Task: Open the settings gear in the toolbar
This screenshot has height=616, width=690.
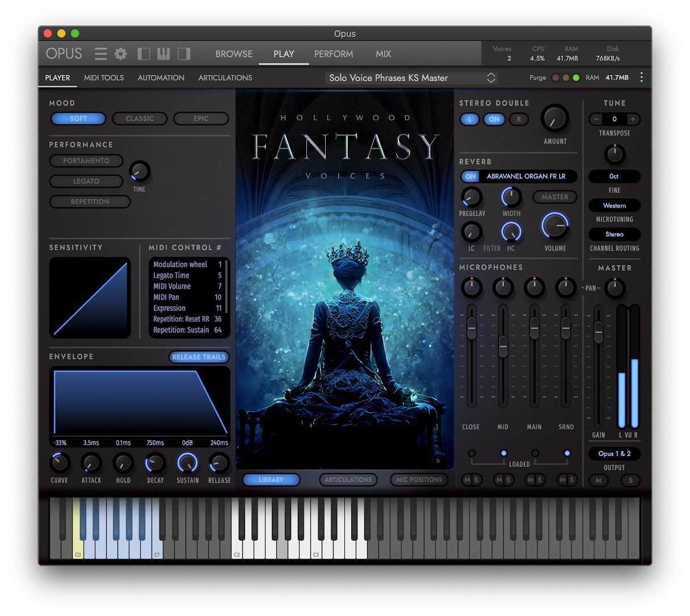Action: (121, 54)
